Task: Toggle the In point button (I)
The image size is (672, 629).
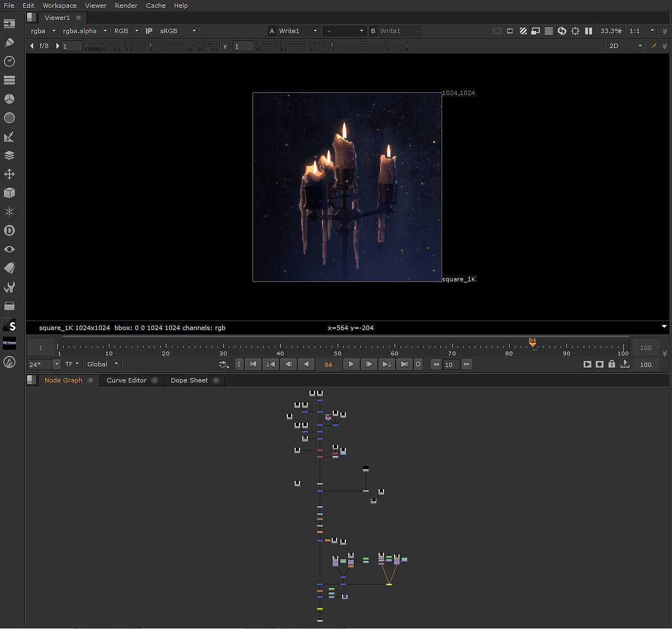Action: 239,364
